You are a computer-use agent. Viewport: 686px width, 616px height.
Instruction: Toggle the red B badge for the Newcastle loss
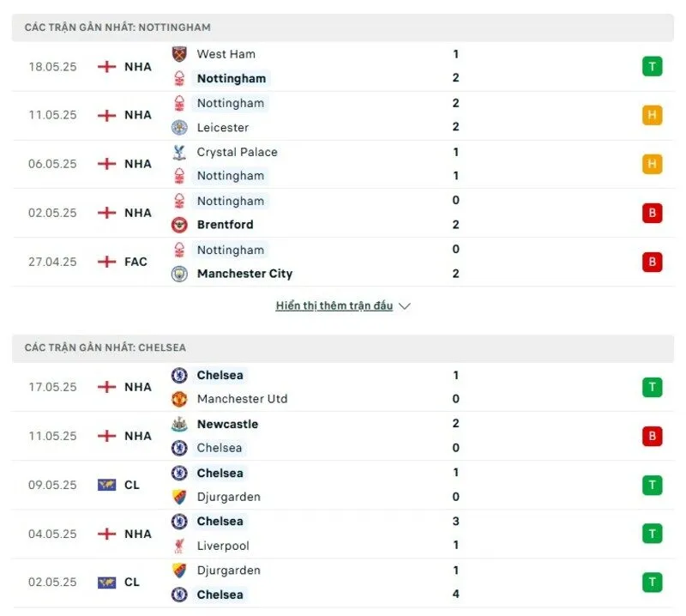tap(653, 436)
